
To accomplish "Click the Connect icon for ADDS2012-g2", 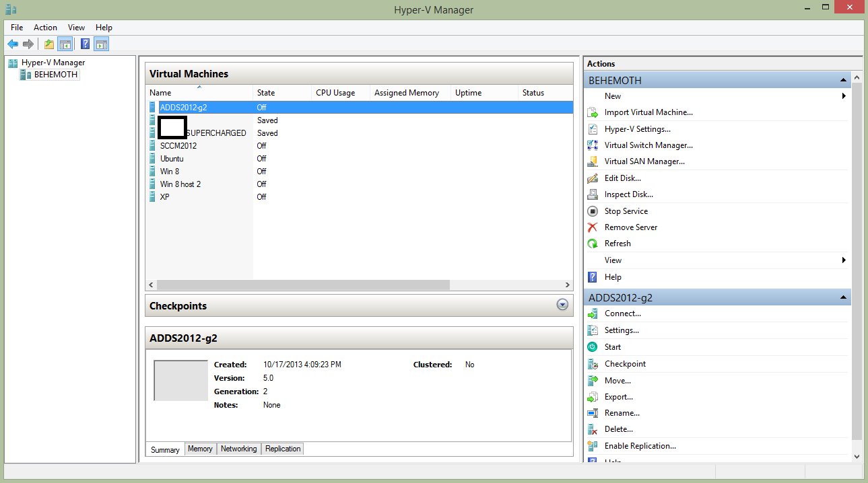I will tap(593, 313).
